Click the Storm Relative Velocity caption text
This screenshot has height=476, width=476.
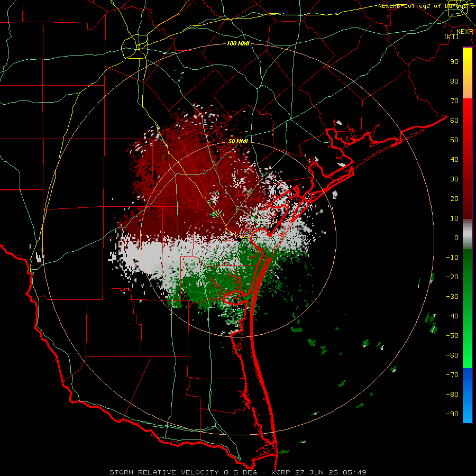[238, 472]
